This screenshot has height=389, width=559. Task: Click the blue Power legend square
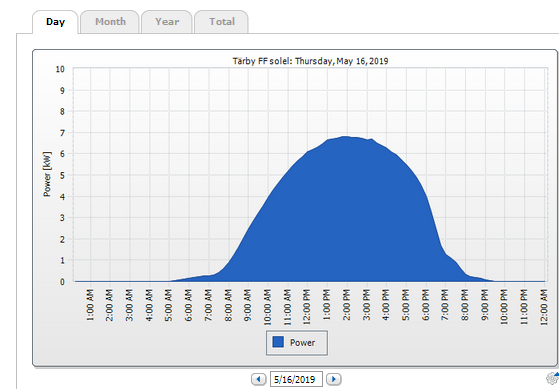(x=278, y=342)
